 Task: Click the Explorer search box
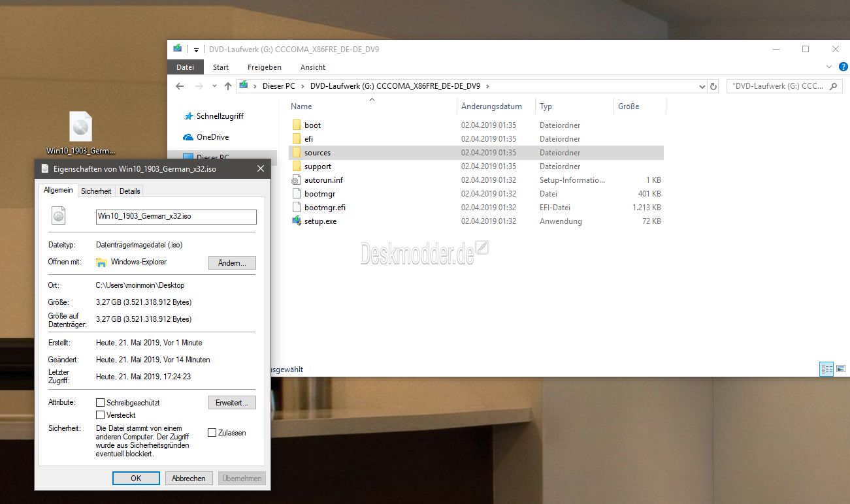784,86
